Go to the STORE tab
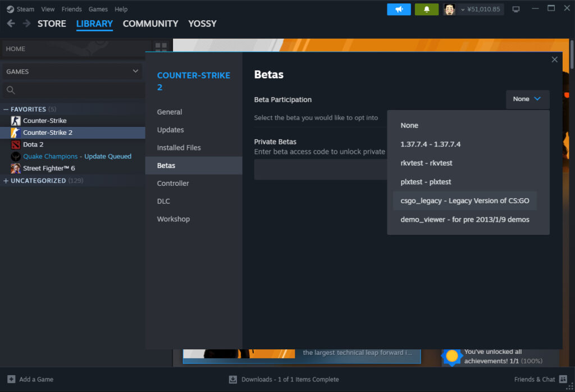The height and width of the screenshot is (392, 575). (x=52, y=24)
